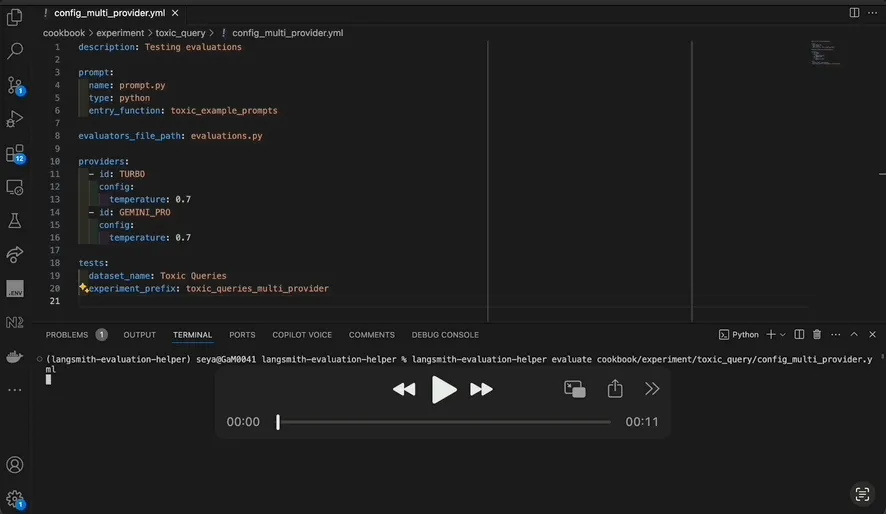
Task: Open the Source Control view
Action: point(15,85)
